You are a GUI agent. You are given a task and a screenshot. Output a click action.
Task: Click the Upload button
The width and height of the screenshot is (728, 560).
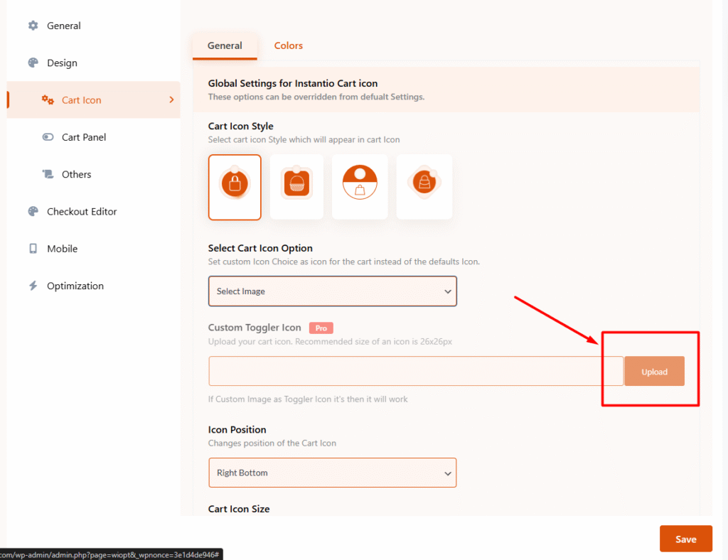(x=654, y=372)
